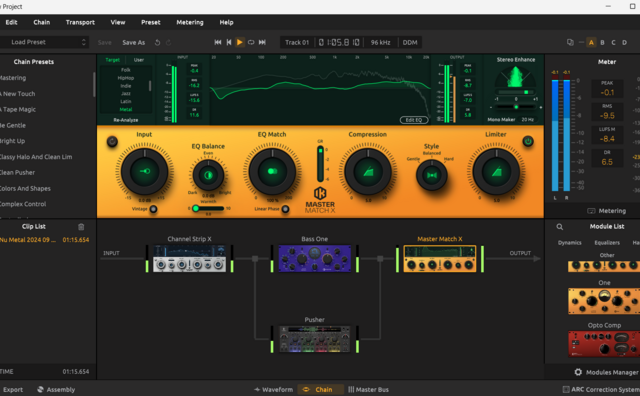Image resolution: width=640 pixels, height=396 pixels.
Task: Select the Track 01 display
Action: pyautogui.click(x=297, y=42)
